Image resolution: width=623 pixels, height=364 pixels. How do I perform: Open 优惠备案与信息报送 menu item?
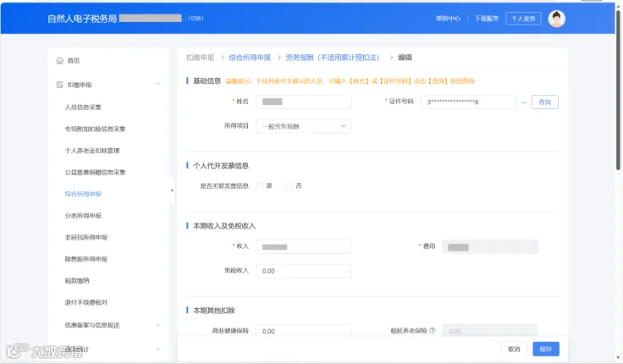pos(92,325)
